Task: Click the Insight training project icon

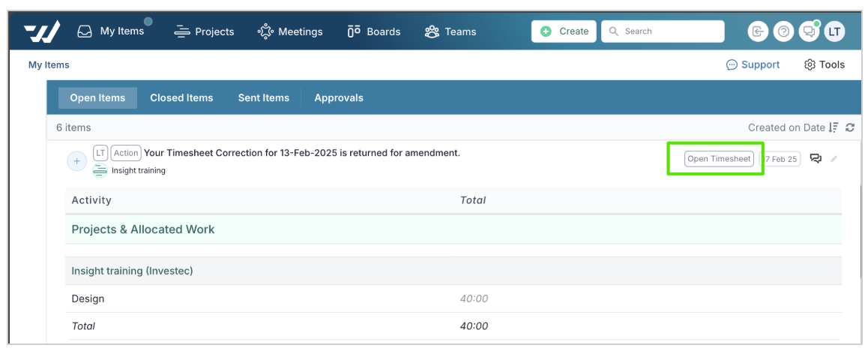Action: pyautogui.click(x=100, y=171)
